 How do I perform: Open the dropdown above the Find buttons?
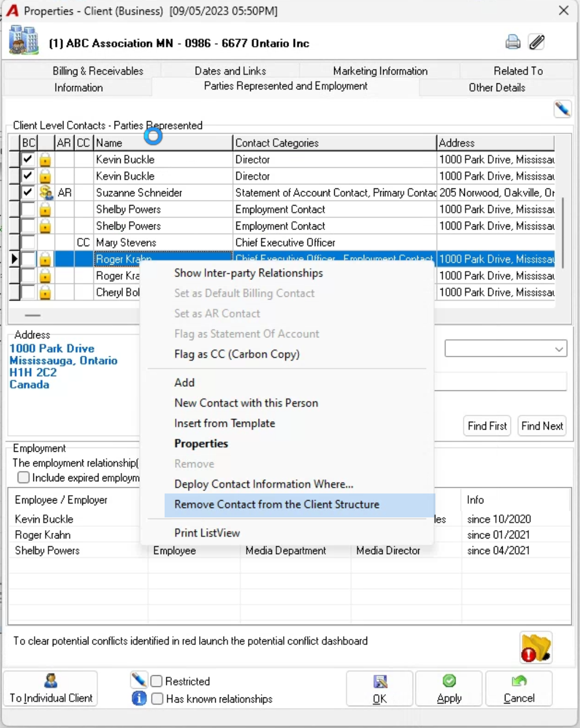[x=505, y=349]
